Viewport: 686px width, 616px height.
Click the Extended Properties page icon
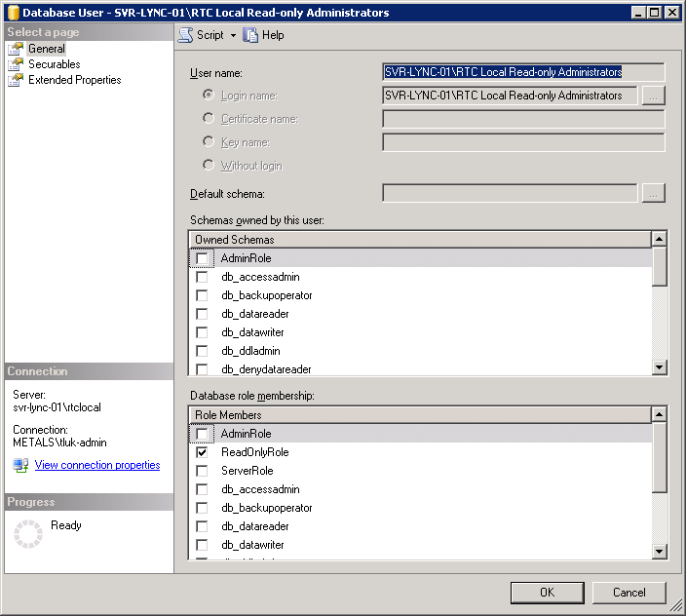point(16,80)
